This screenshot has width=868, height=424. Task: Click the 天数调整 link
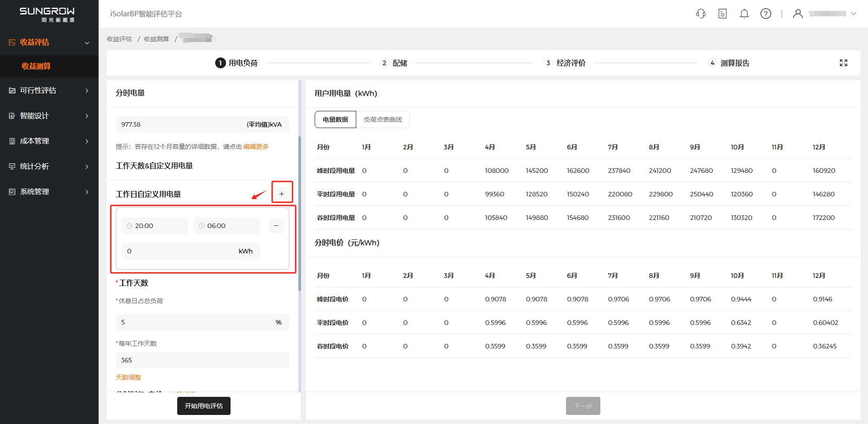(x=128, y=377)
